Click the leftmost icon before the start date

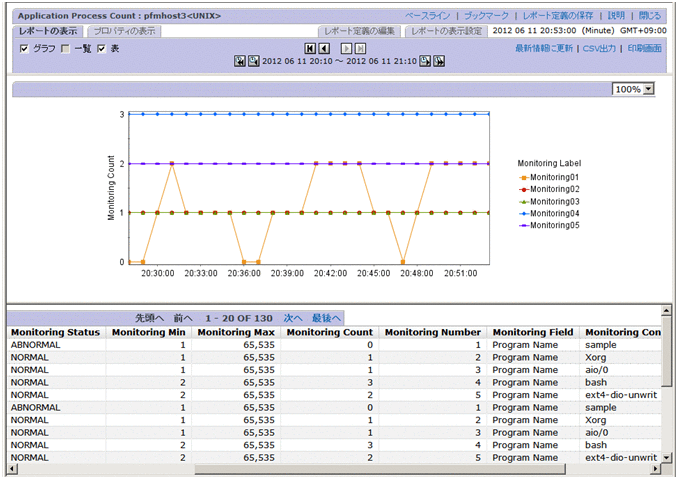point(239,62)
